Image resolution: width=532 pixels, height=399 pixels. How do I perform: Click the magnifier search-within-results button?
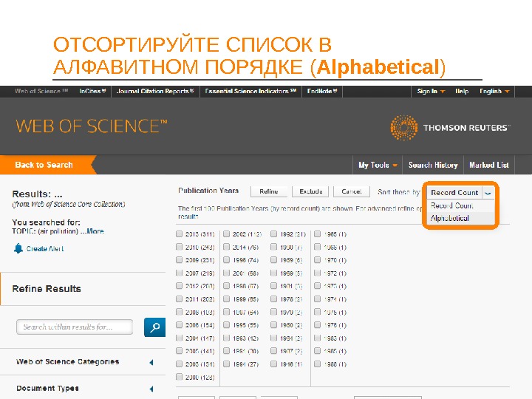pos(154,327)
